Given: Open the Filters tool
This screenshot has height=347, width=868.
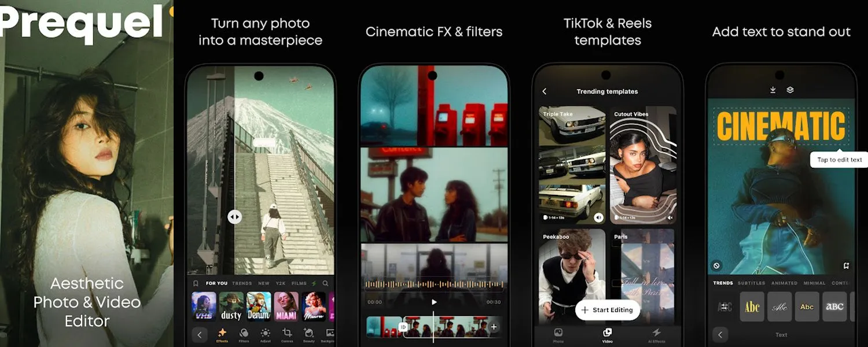Looking at the screenshot, I should pyautogui.click(x=244, y=333).
